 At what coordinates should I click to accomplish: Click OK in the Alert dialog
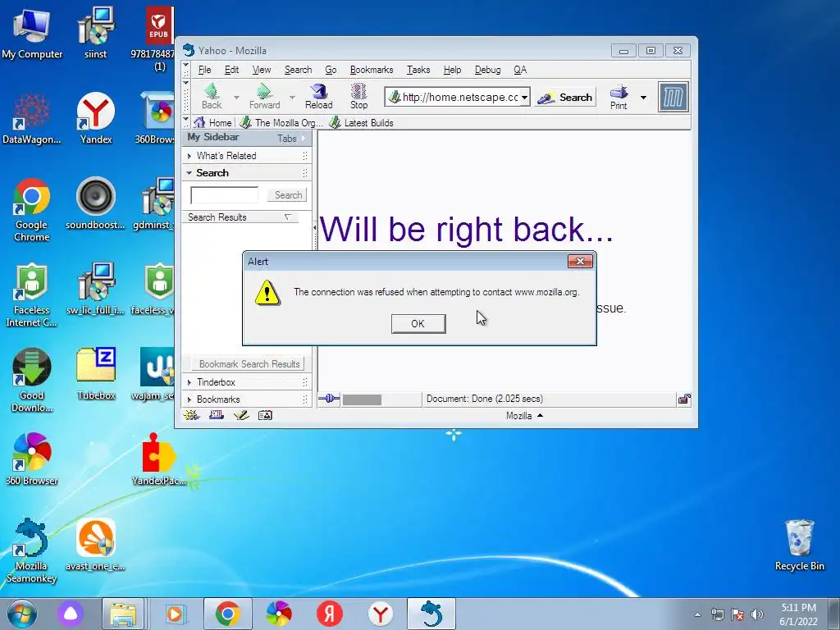pyautogui.click(x=418, y=323)
